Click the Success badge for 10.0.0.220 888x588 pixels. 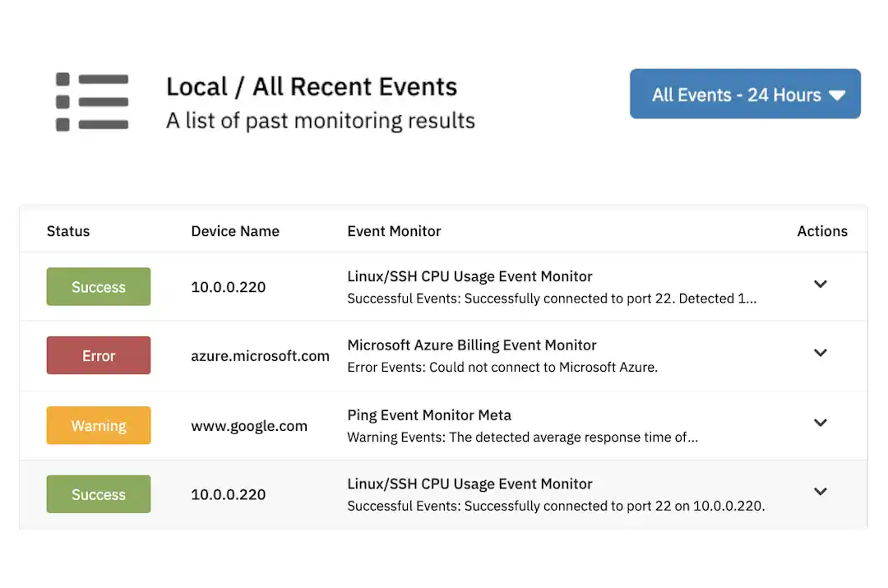point(98,286)
